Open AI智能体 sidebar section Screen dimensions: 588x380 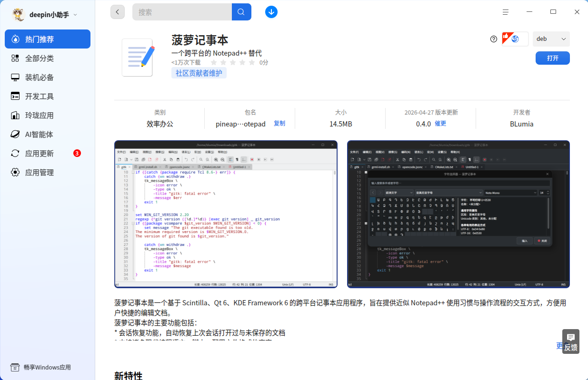(x=48, y=134)
